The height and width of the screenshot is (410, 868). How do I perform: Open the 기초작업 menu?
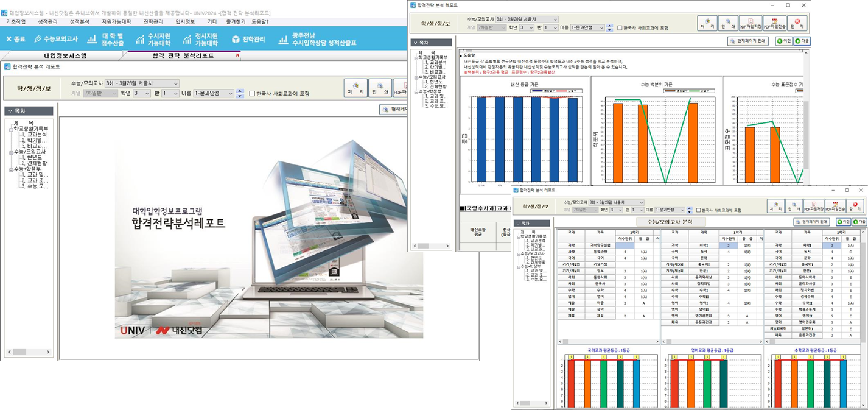pyautogui.click(x=16, y=22)
